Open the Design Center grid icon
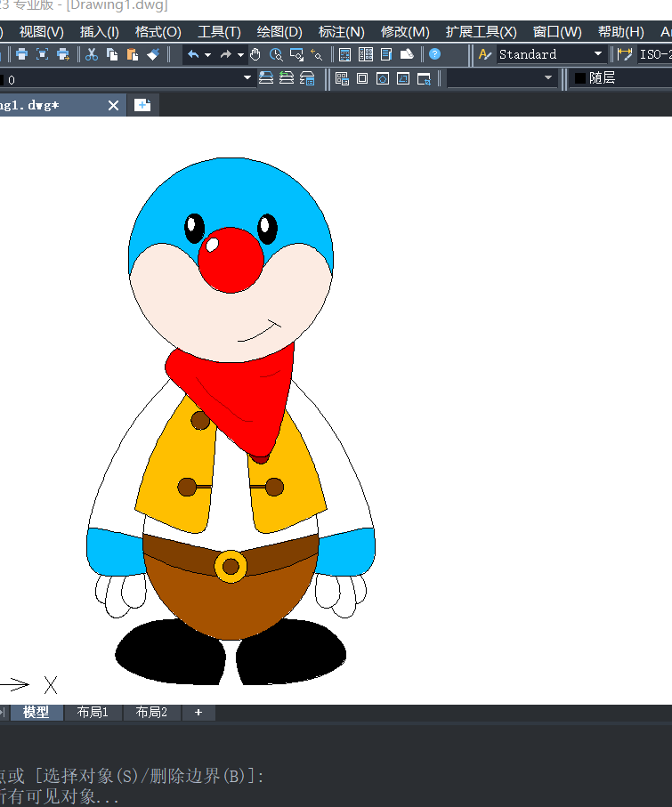 366,54
